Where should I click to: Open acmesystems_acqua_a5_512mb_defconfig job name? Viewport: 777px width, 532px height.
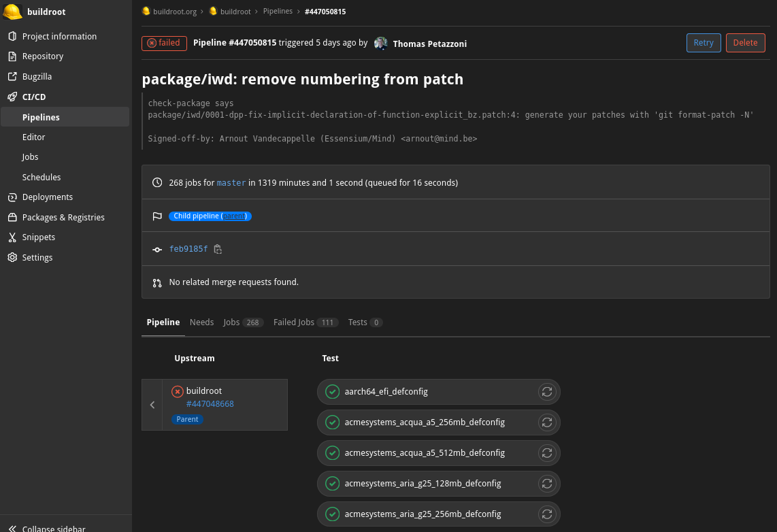click(x=425, y=453)
